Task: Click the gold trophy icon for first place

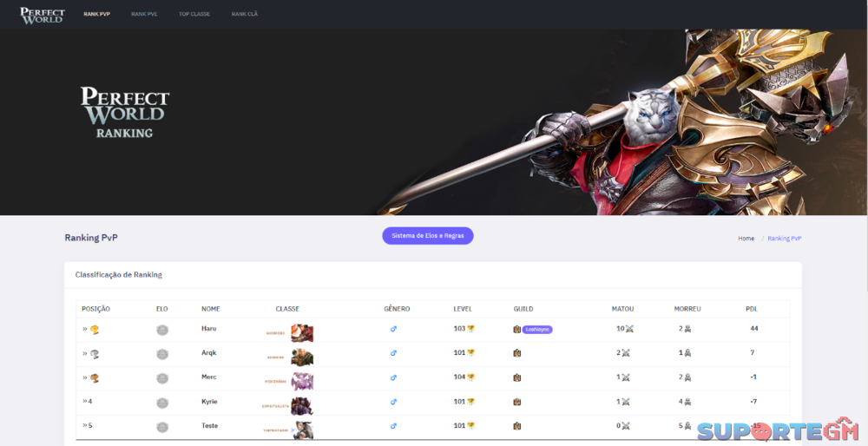Action: 94,330
